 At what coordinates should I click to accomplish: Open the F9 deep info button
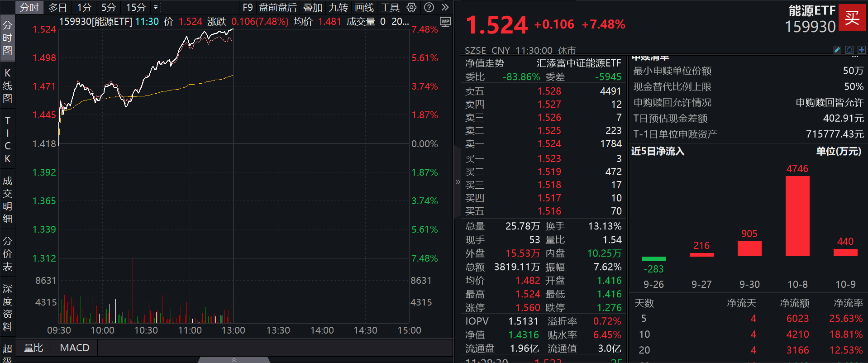point(248,7)
